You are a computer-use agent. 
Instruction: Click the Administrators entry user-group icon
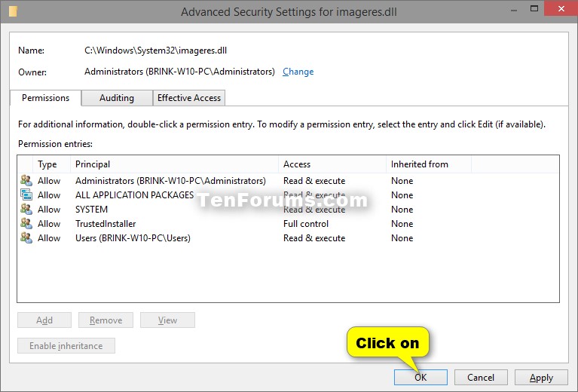26,180
